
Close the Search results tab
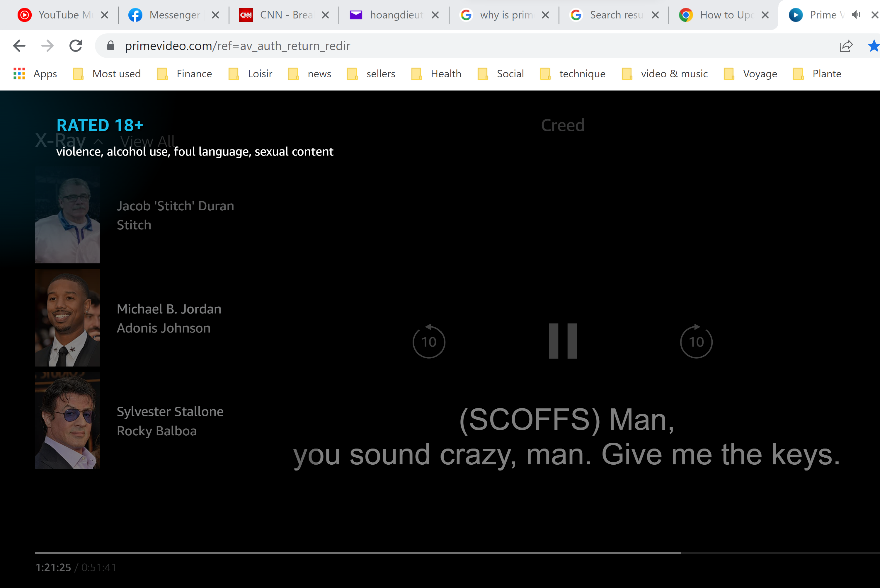click(x=655, y=15)
